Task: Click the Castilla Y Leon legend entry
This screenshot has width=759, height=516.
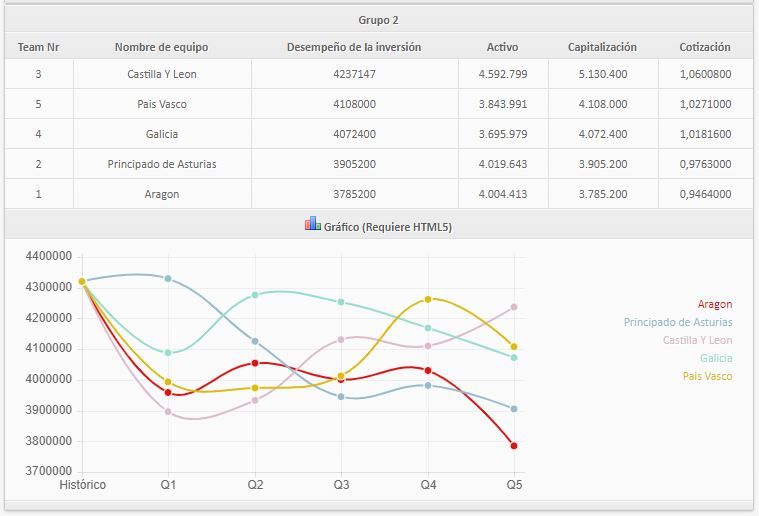Action: [698, 340]
